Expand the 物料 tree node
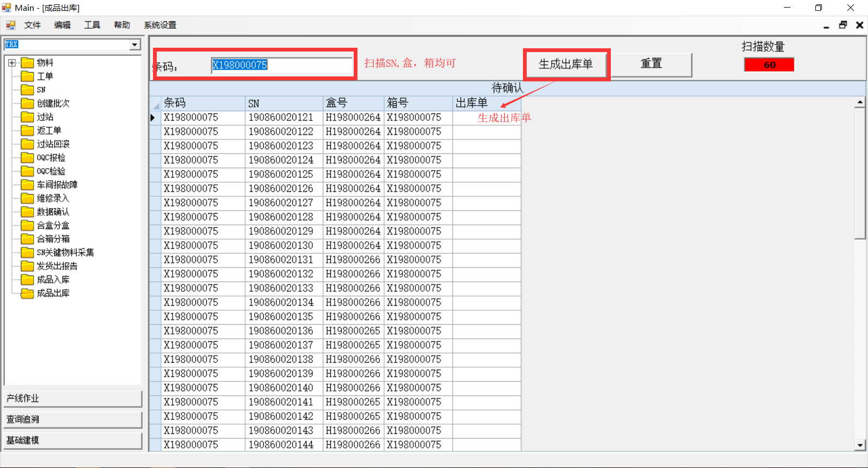868x468 pixels. (x=12, y=63)
